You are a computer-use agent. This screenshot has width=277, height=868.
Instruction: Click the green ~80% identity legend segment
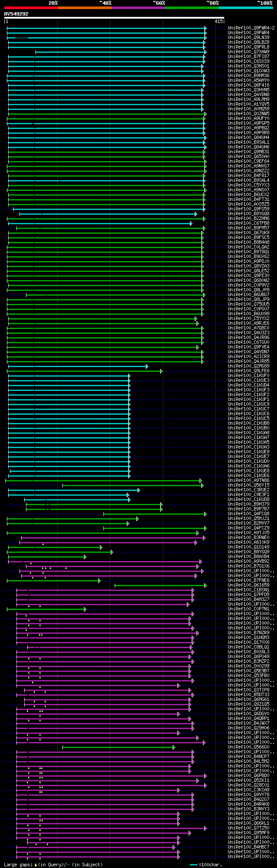coord(192,7)
